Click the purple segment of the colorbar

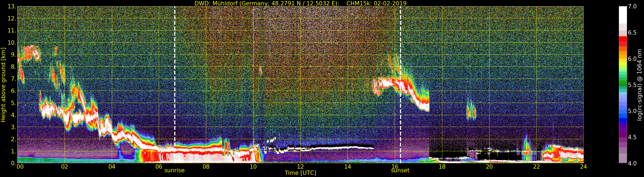point(623,135)
